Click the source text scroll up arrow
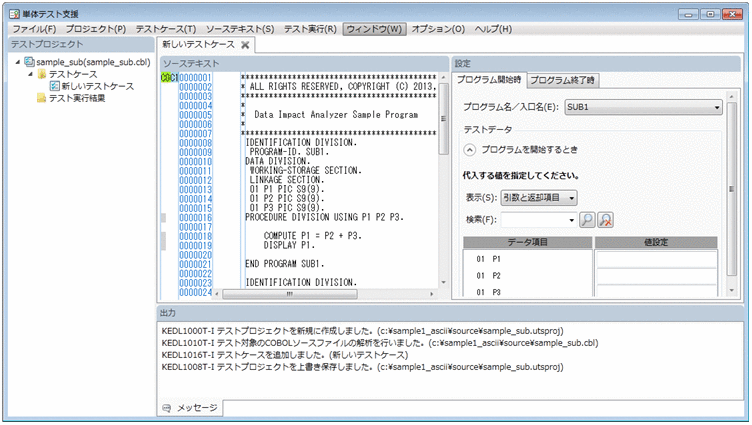 coord(444,78)
